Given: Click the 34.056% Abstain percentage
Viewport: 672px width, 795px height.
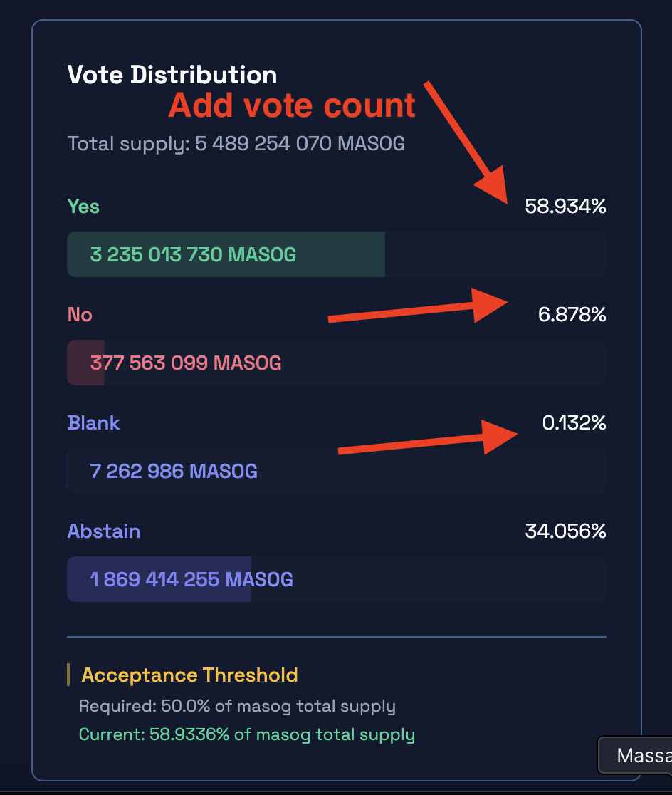Looking at the screenshot, I should click(565, 531).
